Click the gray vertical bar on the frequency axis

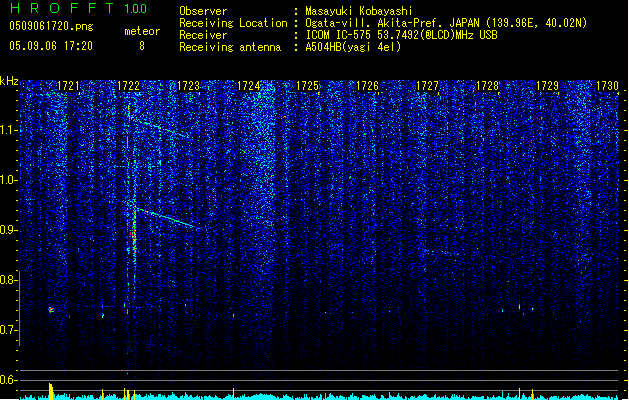point(19,308)
